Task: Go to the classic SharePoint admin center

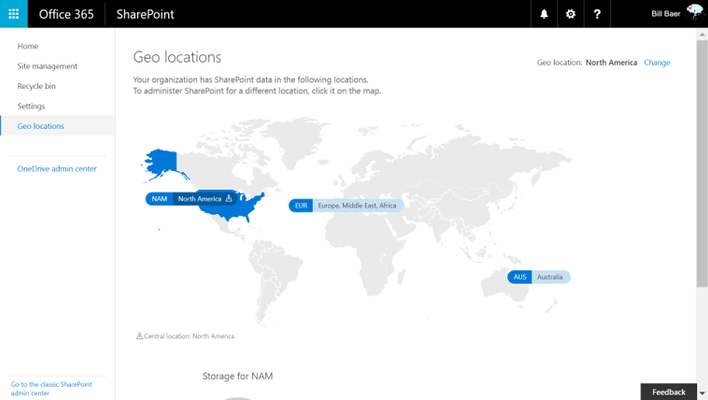Action: tap(51, 389)
